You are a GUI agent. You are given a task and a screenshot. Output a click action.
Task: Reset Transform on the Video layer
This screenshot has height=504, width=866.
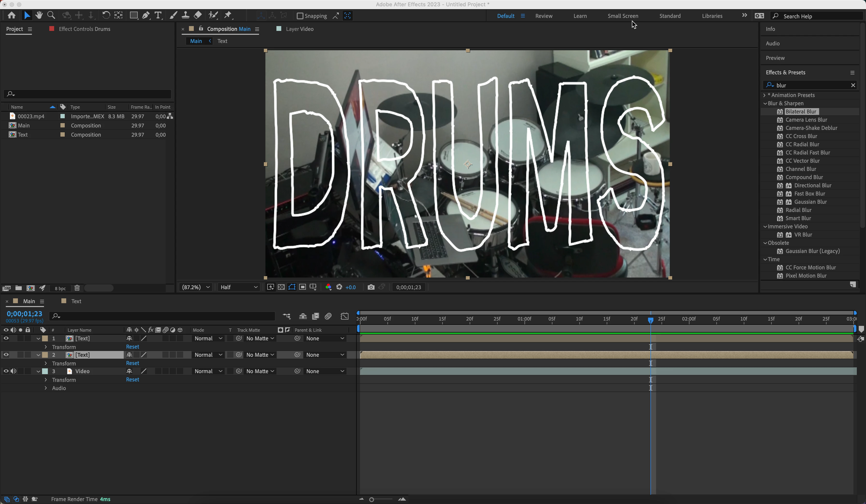pos(132,379)
